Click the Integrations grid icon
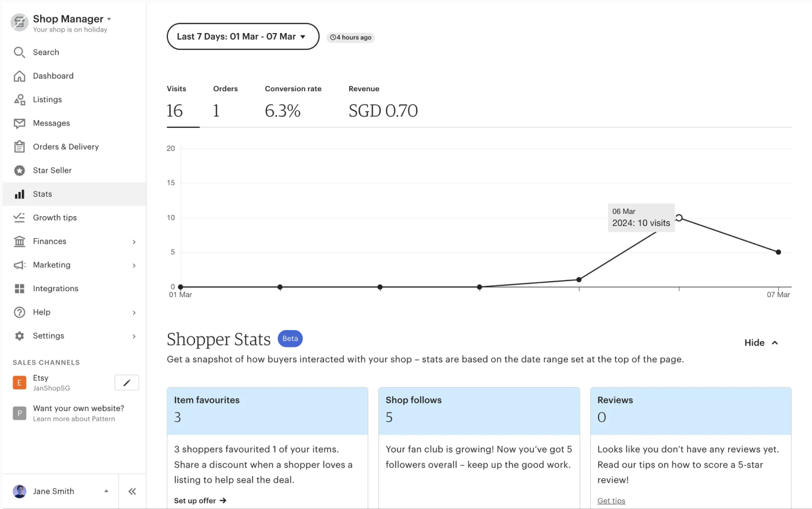The width and height of the screenshot is (812, 509). tap(20, 289)
